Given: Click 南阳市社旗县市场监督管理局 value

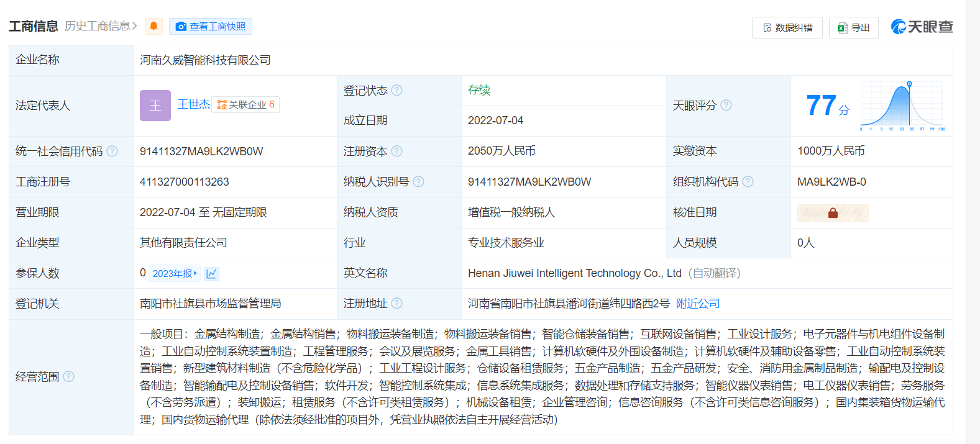Looking at the screenshot, I should pos(211,303).
